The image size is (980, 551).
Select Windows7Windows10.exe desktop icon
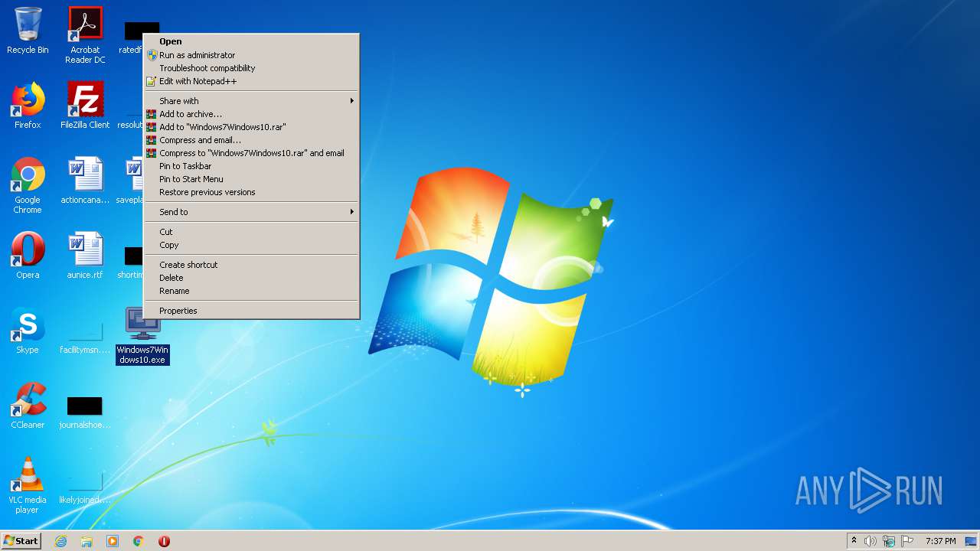142,335
